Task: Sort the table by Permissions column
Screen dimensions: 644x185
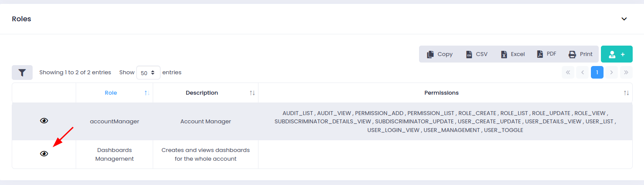Action: 441,93
